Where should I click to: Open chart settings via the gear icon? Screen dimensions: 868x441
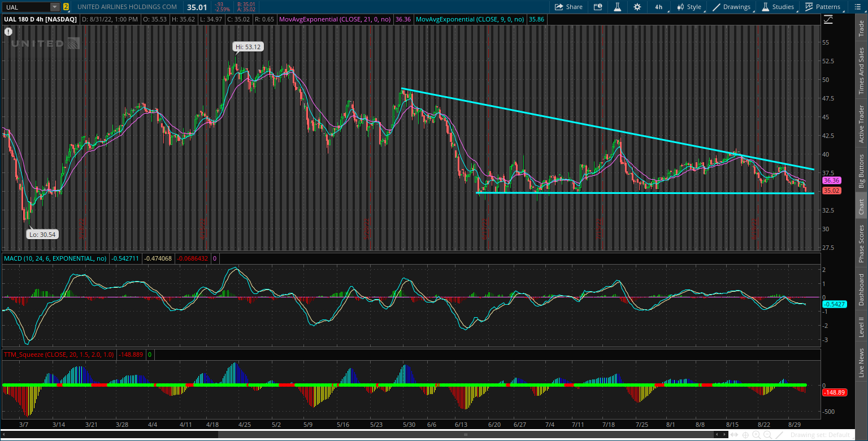(x=637, y=7)
